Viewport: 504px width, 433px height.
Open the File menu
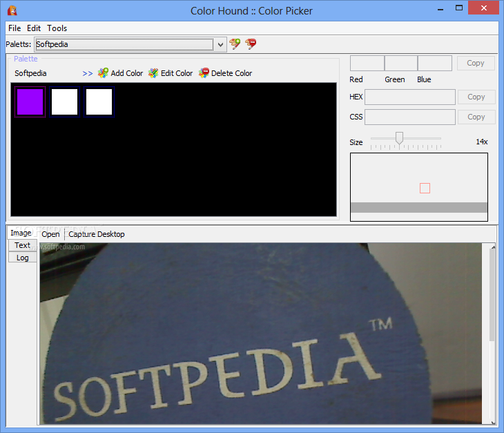click(x=14, y=28)
